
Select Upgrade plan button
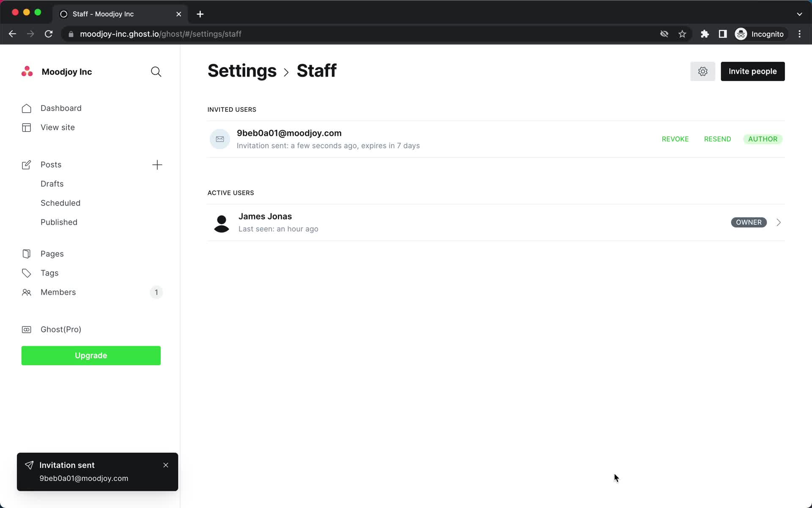pyautogui.click(x=91, y=355)
